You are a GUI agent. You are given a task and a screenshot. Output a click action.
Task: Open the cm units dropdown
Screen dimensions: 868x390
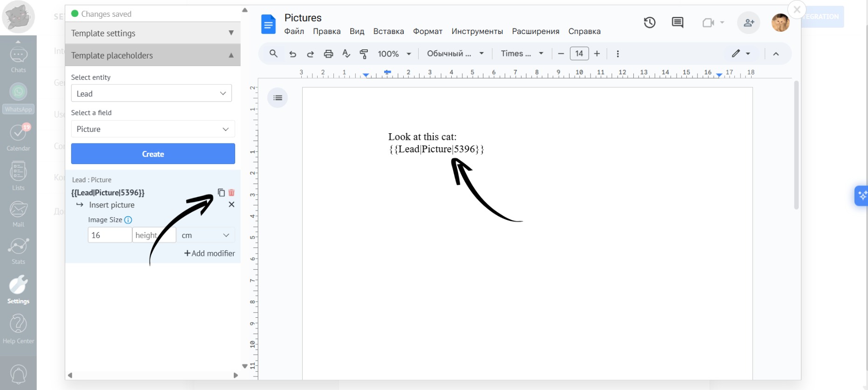tap(205, 235)
